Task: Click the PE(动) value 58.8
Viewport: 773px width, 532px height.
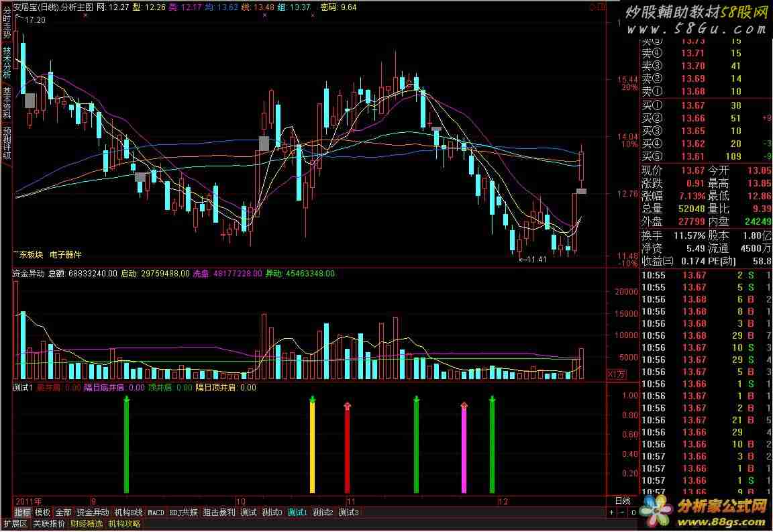Action: 762,262
